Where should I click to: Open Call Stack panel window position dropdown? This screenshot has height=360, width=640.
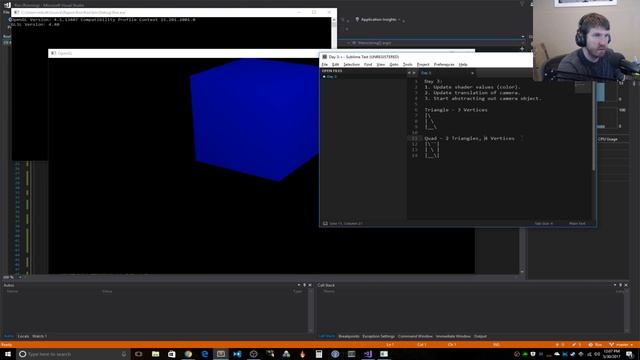[615, 285]
